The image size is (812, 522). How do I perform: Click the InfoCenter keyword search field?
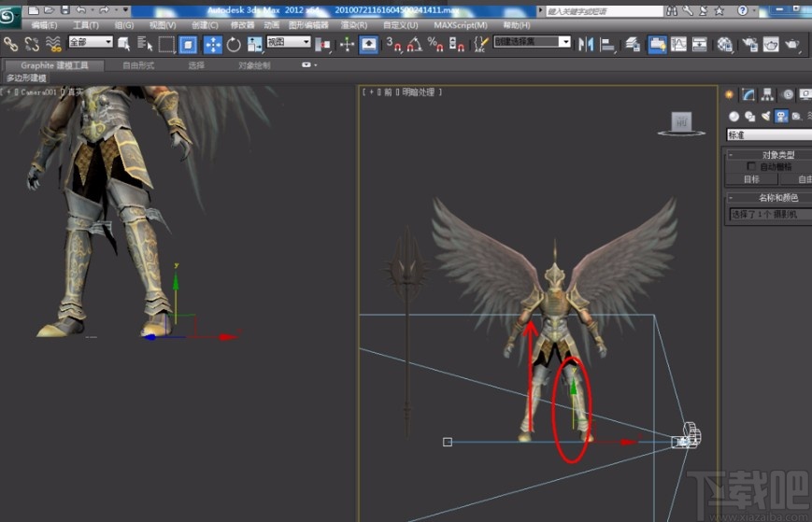605,11
